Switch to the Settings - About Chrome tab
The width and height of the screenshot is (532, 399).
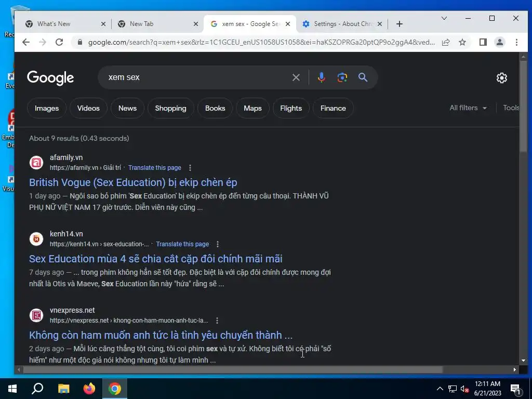point(341,24)
